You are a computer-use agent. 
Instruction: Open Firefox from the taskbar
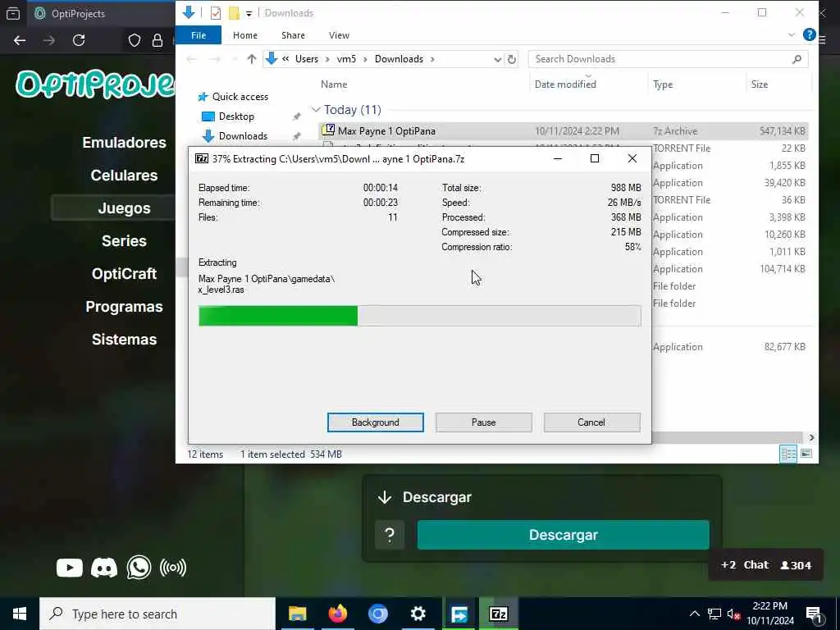coord(337,614)
